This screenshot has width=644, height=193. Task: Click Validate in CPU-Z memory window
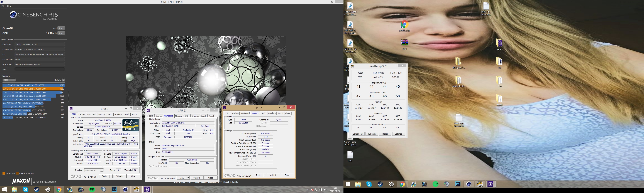(273, 175)
